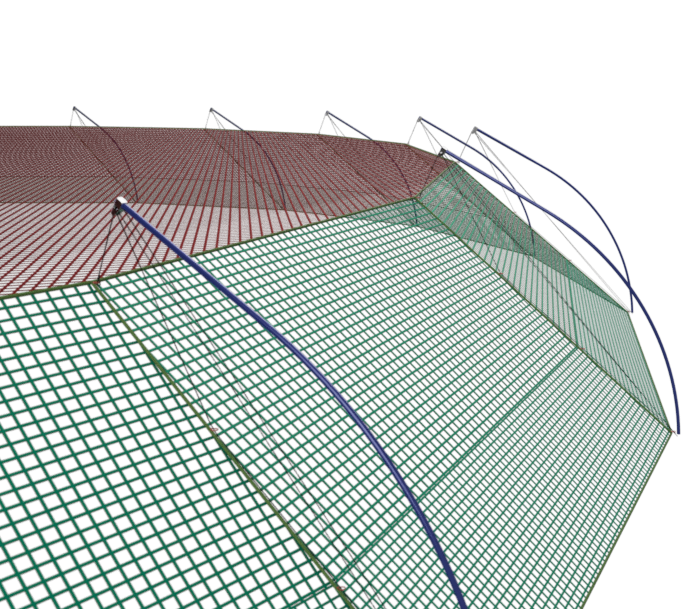Viewport: 698px width, 609px height.
Task: Select the top of the rightmost blue pole
Action: pyautogui.click(x=474, y=129)
